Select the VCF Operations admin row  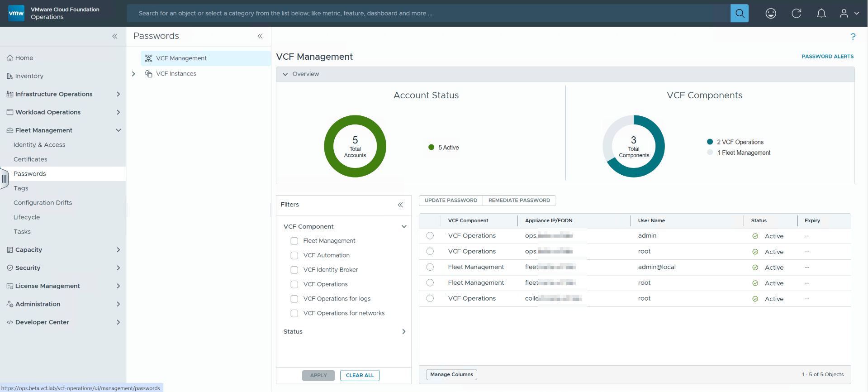pyautogui.click(x=430, y=236)
